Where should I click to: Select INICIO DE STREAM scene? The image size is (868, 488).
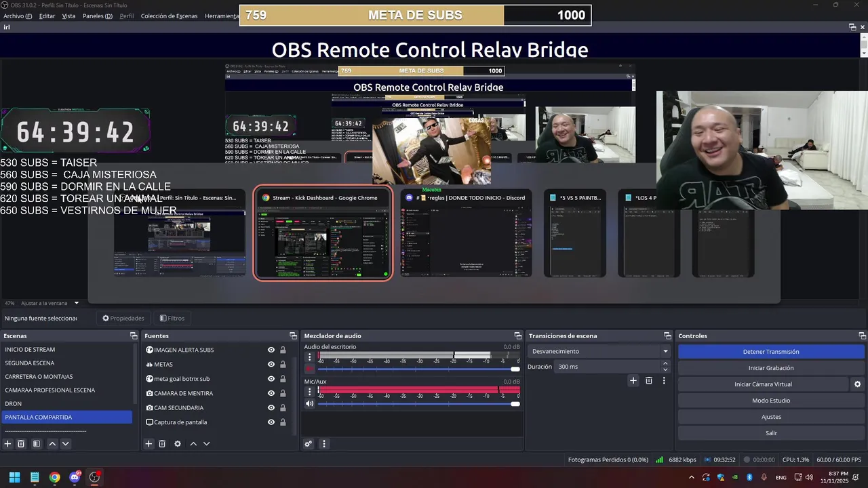[x=66, y=350]
